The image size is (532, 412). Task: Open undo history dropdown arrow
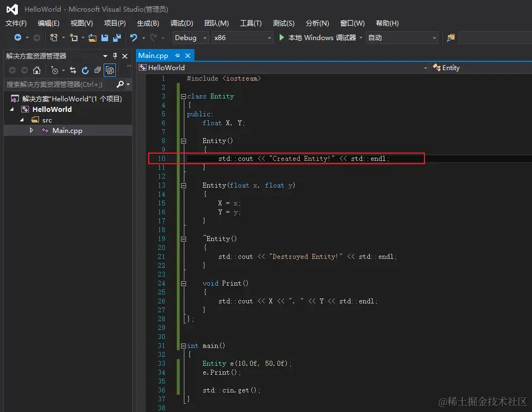coord(144,38)
